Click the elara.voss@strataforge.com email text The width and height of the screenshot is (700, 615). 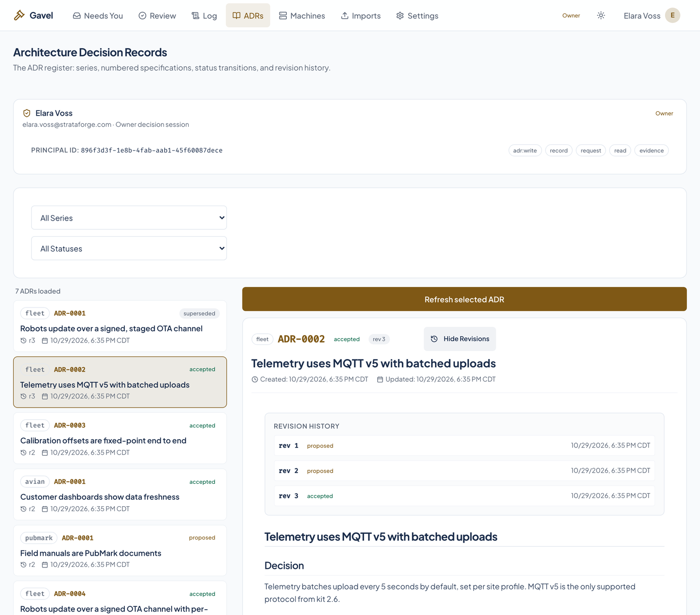click(67, 125)
